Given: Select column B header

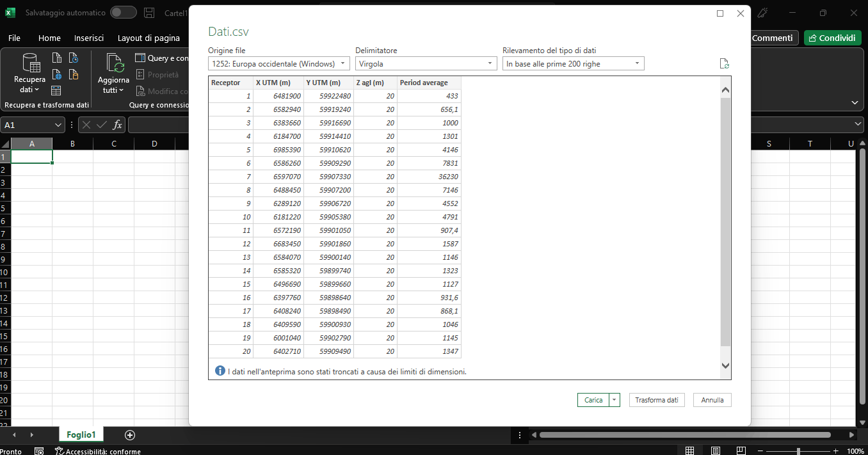Looking at the screenshot, I should [x=72, y=144].
